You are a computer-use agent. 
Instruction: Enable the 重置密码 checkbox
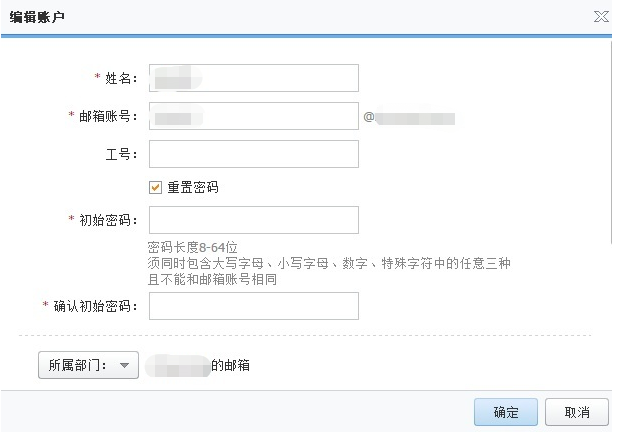tap(155, 187)
